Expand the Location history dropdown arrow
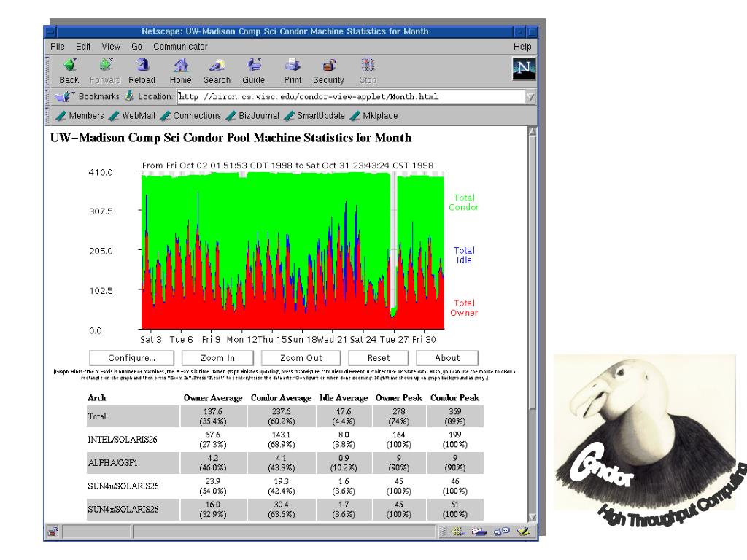Screen dimensions: 747x560 click(x=530, y=96)
